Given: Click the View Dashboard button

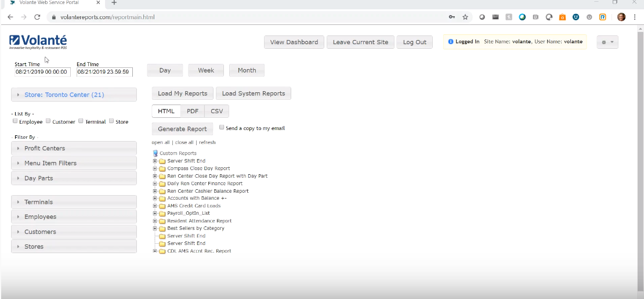Looking at the screenshot, I should (294, 42).
